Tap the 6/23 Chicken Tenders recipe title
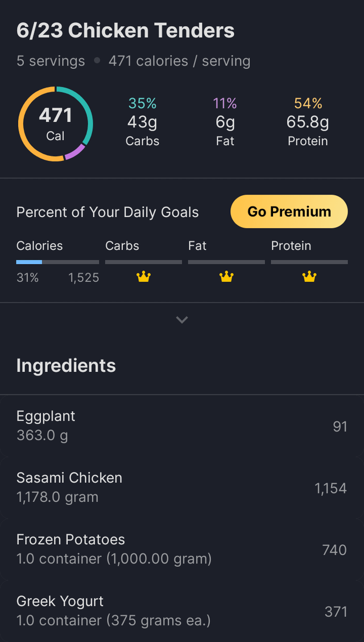 pos(125,31)
